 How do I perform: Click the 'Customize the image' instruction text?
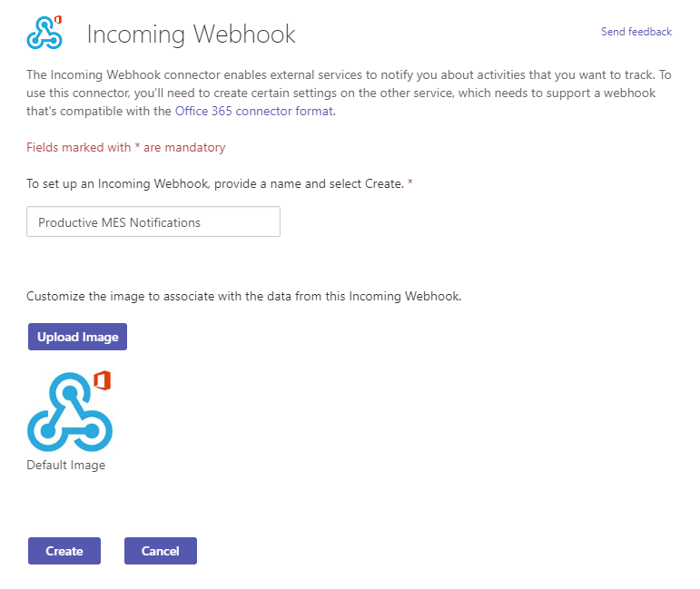point(243,296)
